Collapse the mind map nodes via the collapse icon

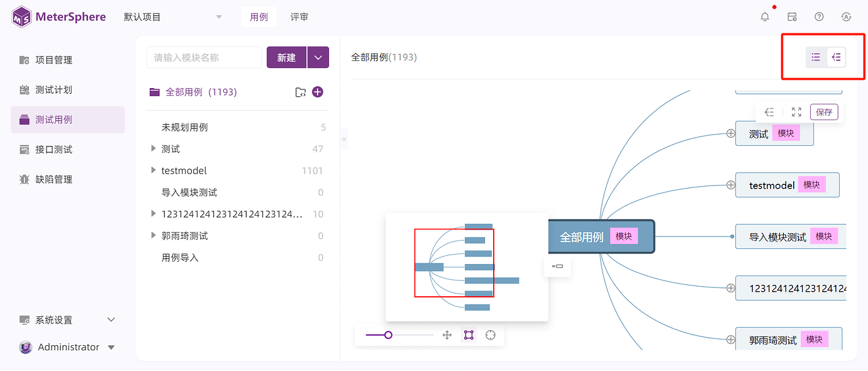coord(769,111)
